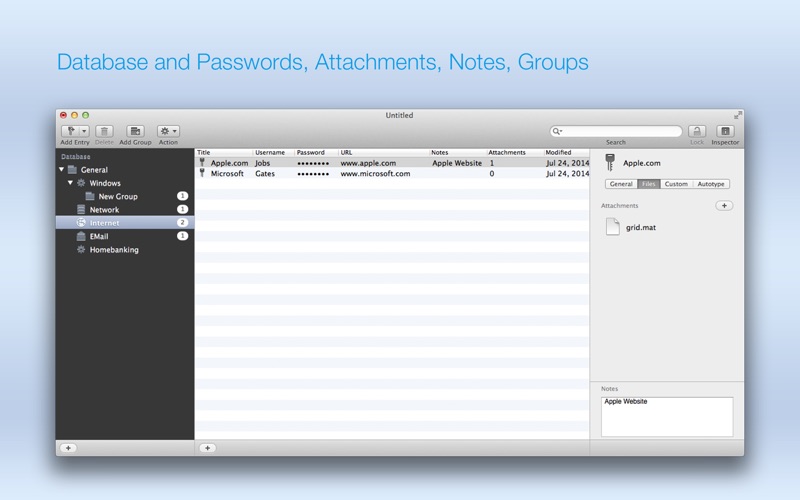Click the Microsoft masked password cell

(313, 174)
